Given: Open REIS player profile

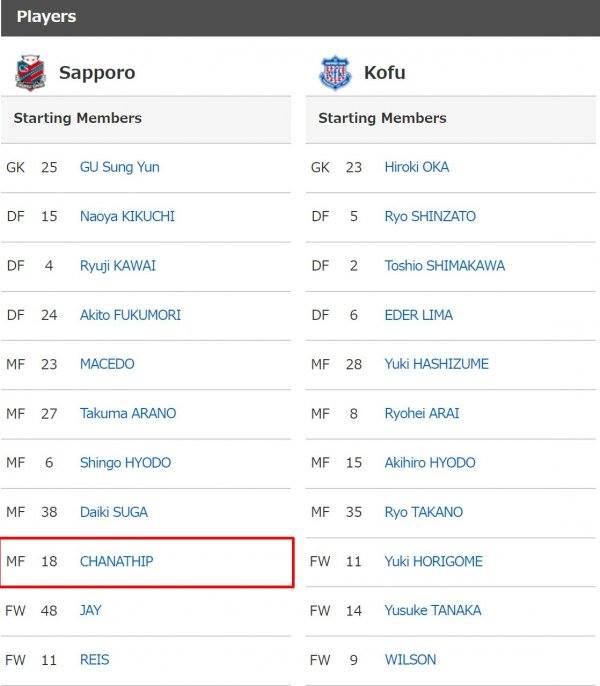Looking at the screenshot, I should click(x=95, y=660).
